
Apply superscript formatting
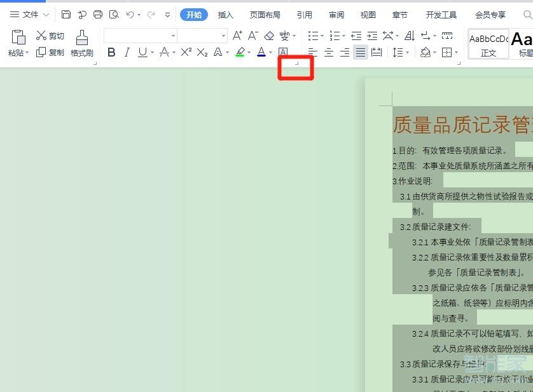pyautogui.click(x=185, y=52)
